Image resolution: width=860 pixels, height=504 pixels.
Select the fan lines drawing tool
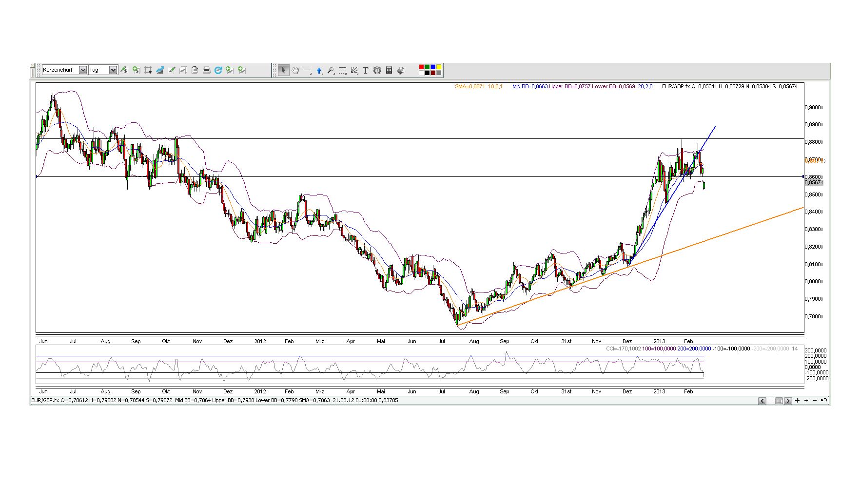(354, 70)
